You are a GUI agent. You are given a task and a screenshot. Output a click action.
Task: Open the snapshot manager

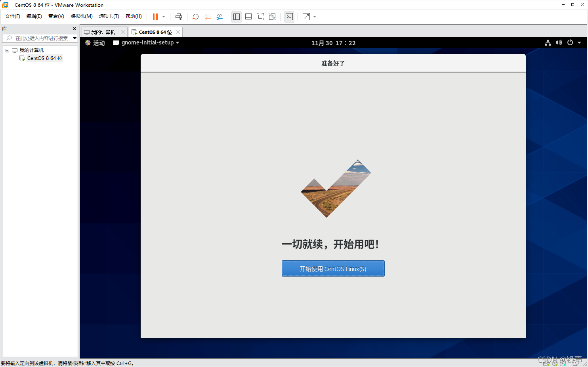point(220,17)
